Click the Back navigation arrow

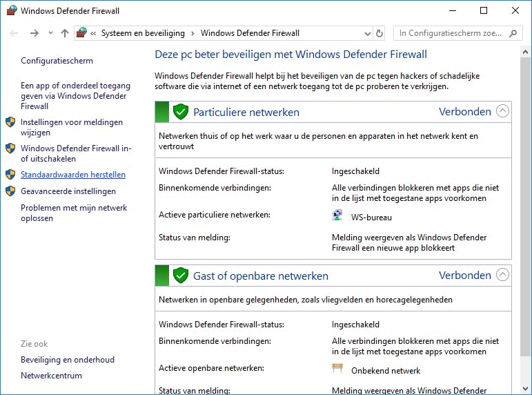click(x=14, y=33)
